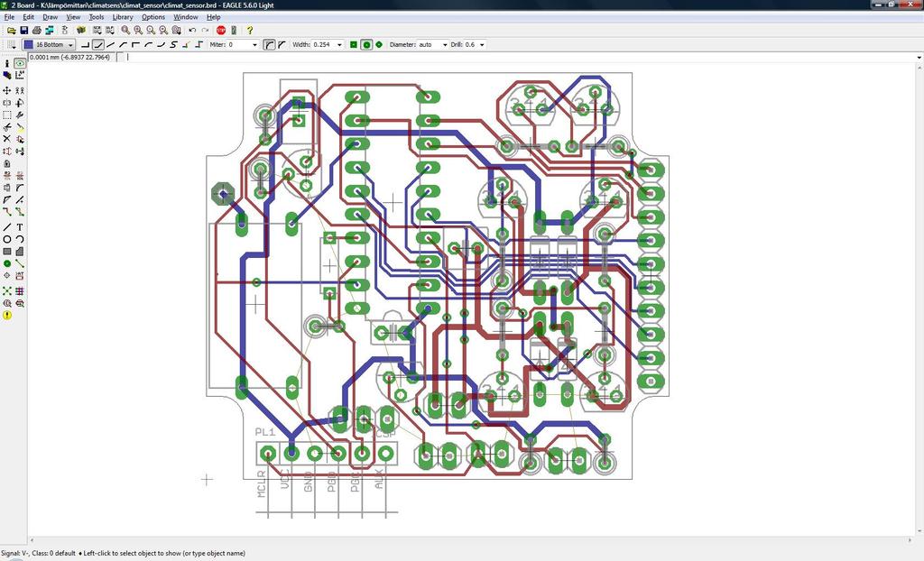
Task: Open help via the question mark icon
Action: coord(250,30)
